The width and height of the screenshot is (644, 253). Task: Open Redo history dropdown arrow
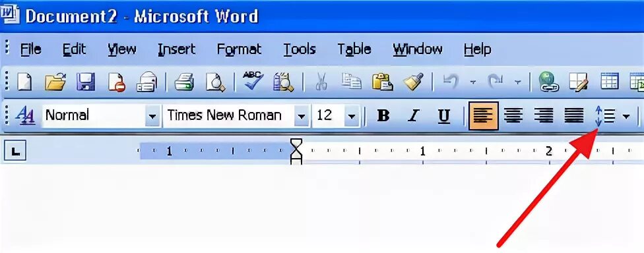(518, 82)
